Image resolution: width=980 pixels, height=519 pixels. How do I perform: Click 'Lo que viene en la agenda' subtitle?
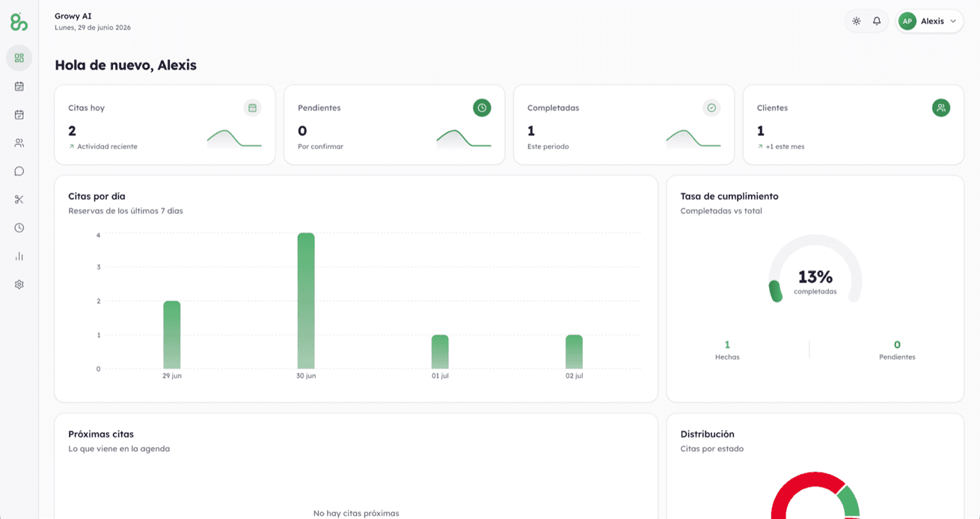(119, 449)
